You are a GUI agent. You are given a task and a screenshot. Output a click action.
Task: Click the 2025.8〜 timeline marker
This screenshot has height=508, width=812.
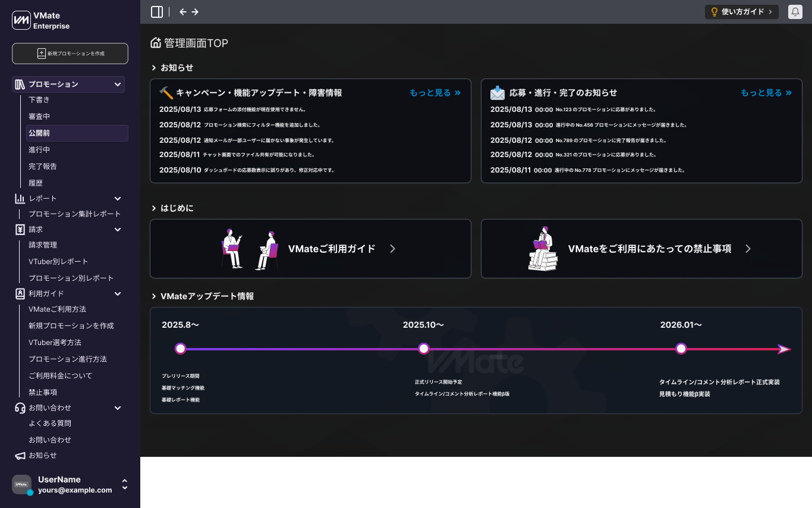pyautogui.click(x=181, y=349)
